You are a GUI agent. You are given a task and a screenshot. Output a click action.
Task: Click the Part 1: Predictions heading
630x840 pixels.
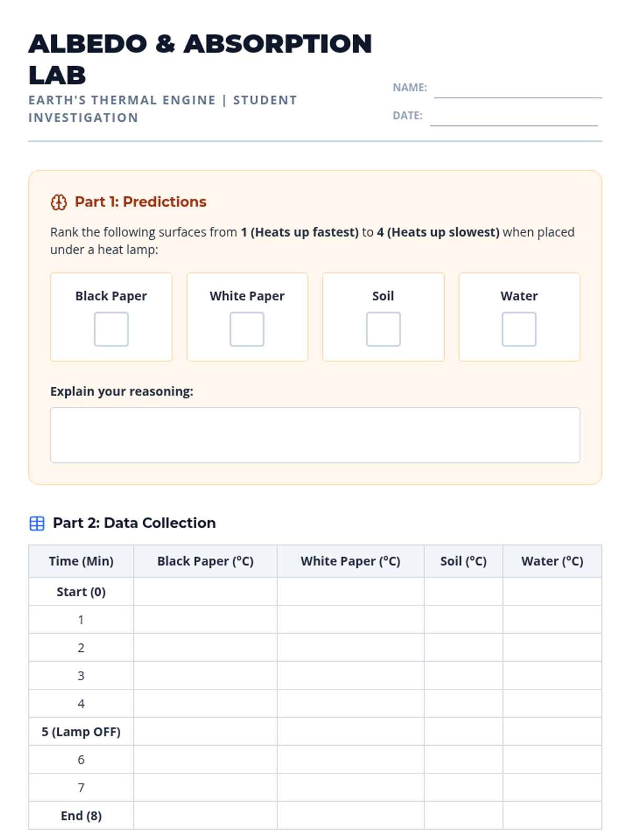point(140,202)
